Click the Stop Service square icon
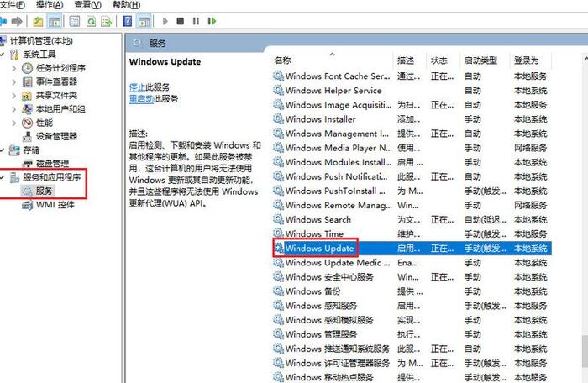Viewport: 588px width, 383px height. point(181,21)
